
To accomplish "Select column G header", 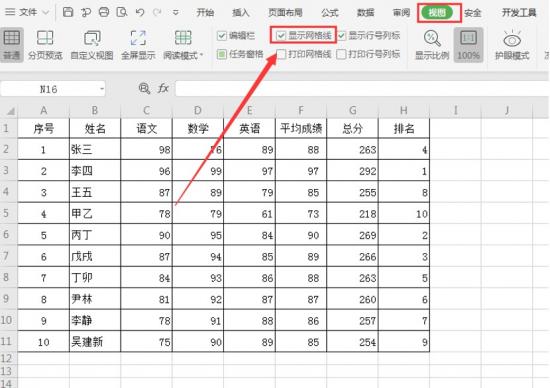I will click(x=353, y=111).
